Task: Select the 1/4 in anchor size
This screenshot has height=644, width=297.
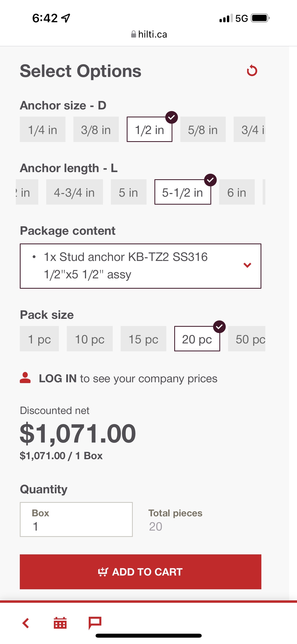Action: coord(43,130)
